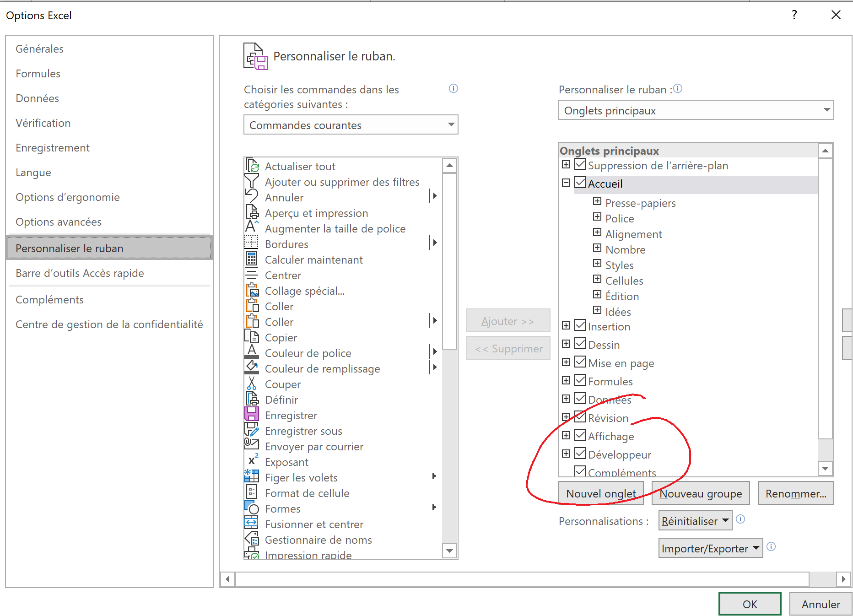Click the filter funnel icon for Ajouter ou supprimer des filtres
The image size is (853, 616).
click(252, 181)
